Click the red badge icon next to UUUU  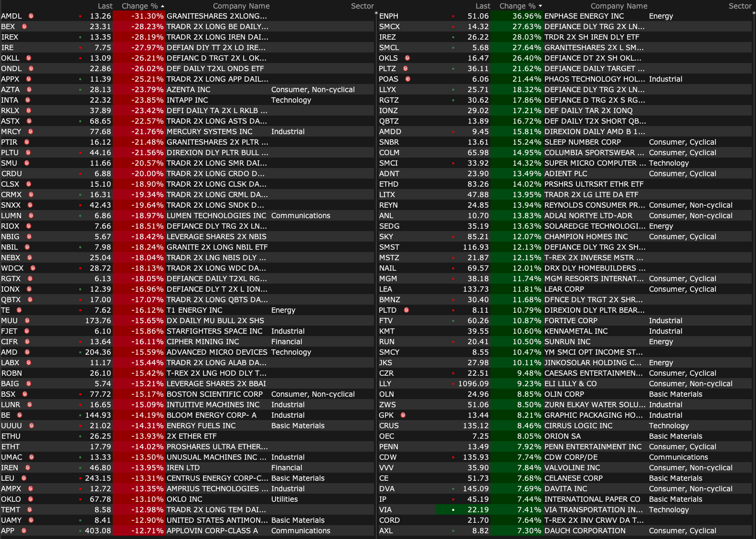[32, 426]
